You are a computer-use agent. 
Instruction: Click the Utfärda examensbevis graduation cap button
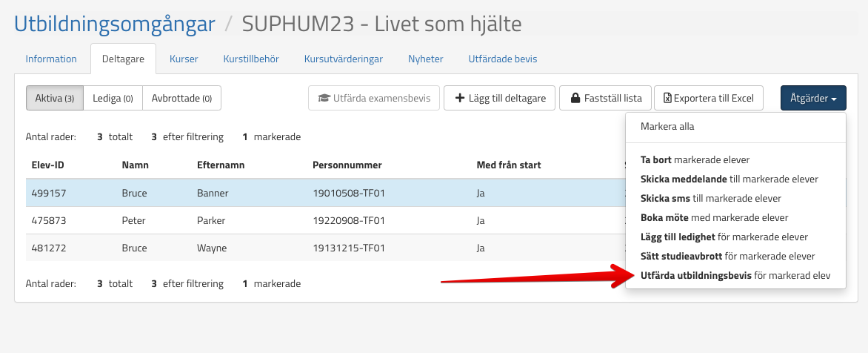(x=374, y=98)
